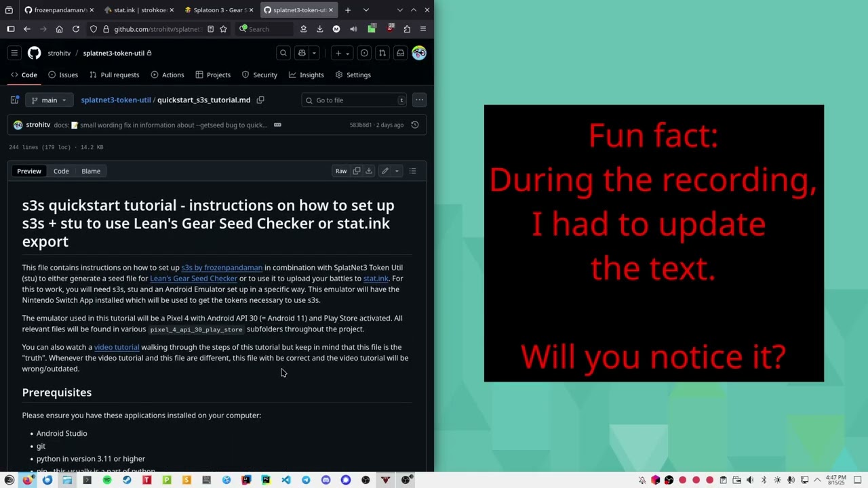Open Firefox application menu
Image resolution: width=868 pixels, height=488 pixels.
tap(423, 29)
